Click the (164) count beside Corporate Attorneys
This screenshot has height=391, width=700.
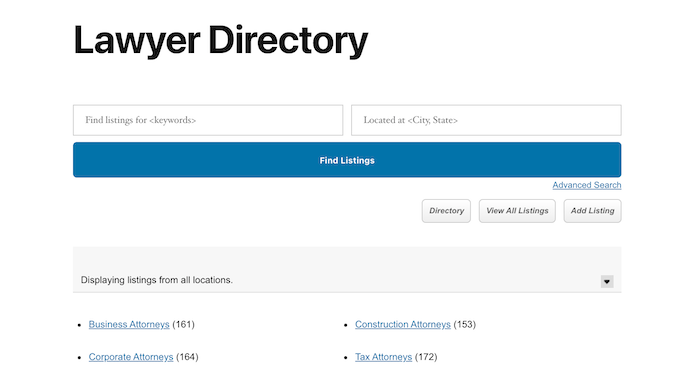click(187, 357)
